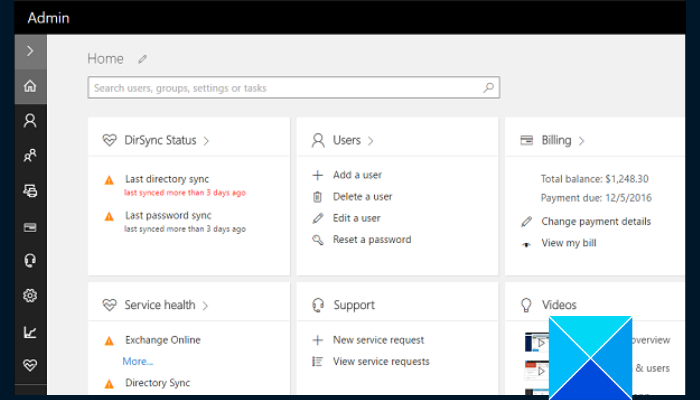This screenshot has width=700, height=400.
Task: Open Settings gear icon in sidebar
Action: 30,295
